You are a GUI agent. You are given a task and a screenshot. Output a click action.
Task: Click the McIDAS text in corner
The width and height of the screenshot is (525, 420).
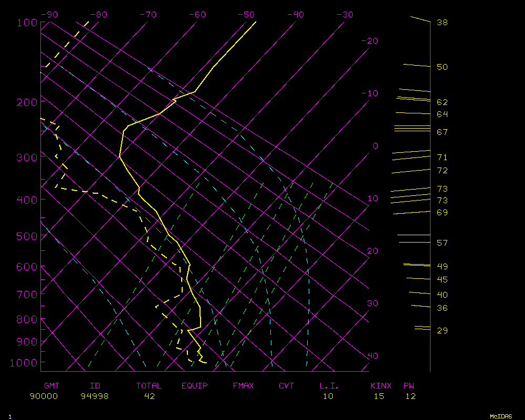pyautogui.click(x=501, y=416)
